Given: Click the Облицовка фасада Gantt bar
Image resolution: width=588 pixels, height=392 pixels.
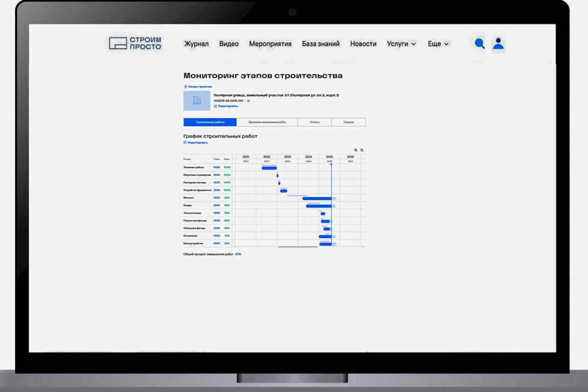Looking at the screenshot, I should [327, 229].
